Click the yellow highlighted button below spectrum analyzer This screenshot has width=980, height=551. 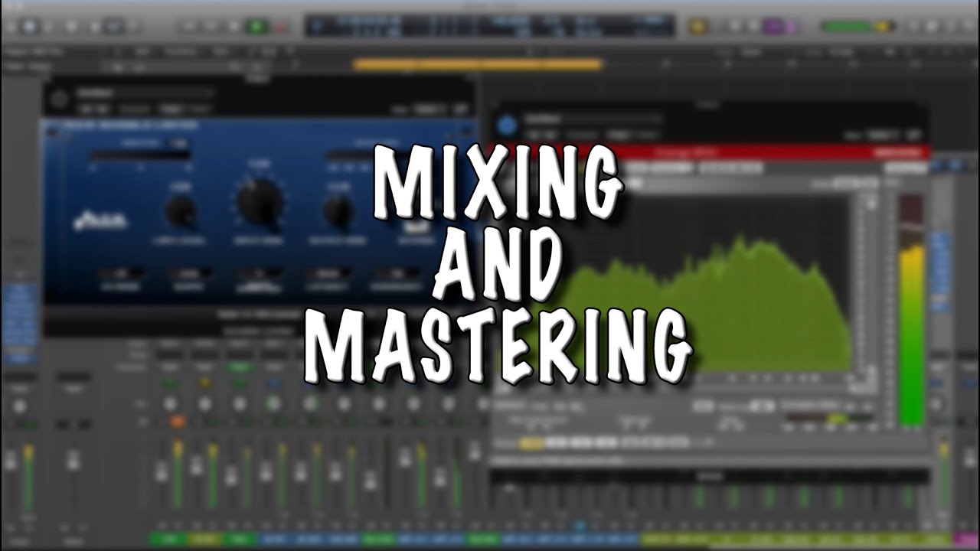[x=530, y=442]
